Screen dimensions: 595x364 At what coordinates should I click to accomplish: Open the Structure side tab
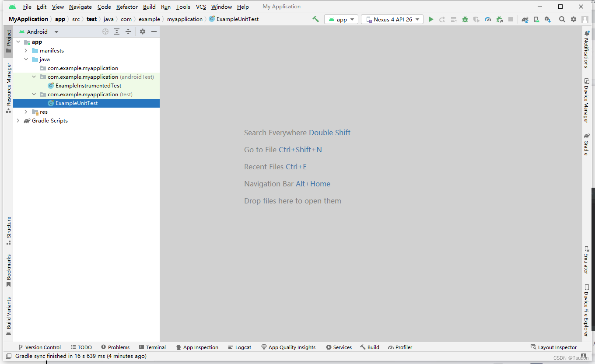(8, 231)
